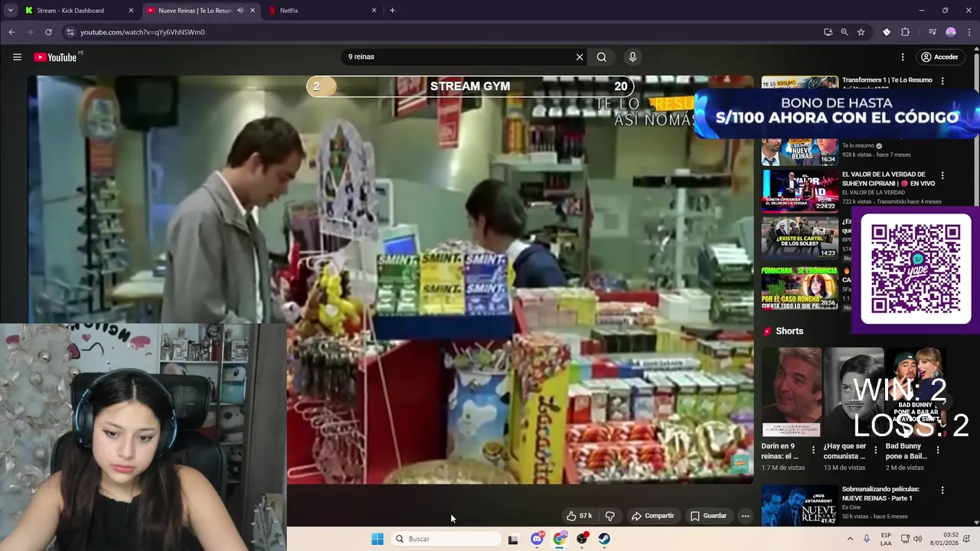The image size is (980, 551).
Task: Open the Windows Start button
Action: coord(377,539)
